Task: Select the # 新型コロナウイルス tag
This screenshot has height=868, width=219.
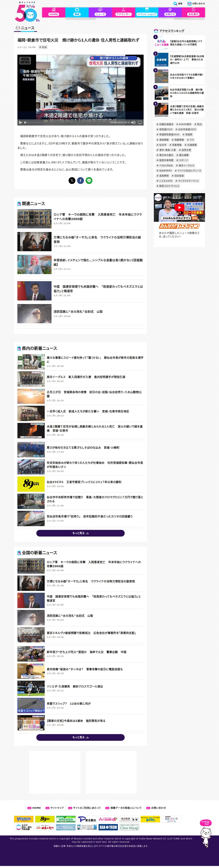Action: tap(168, 186)
